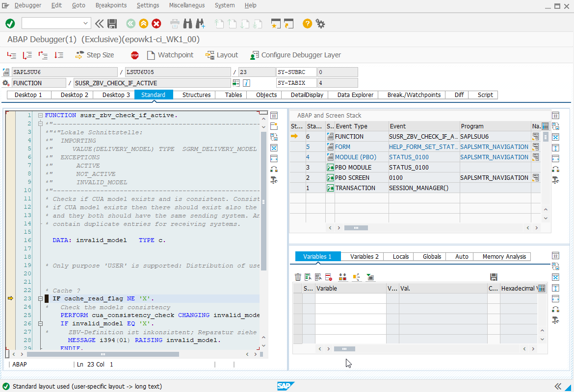This screenshot has height=392, width=574.
Task: Collapse the IF block at code line 23
Action: click(40, 299)
